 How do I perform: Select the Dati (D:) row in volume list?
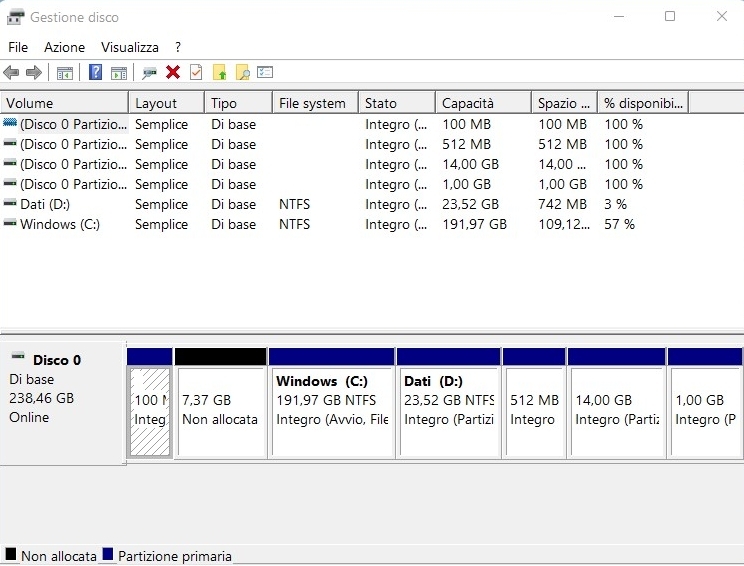pos(344,204)
